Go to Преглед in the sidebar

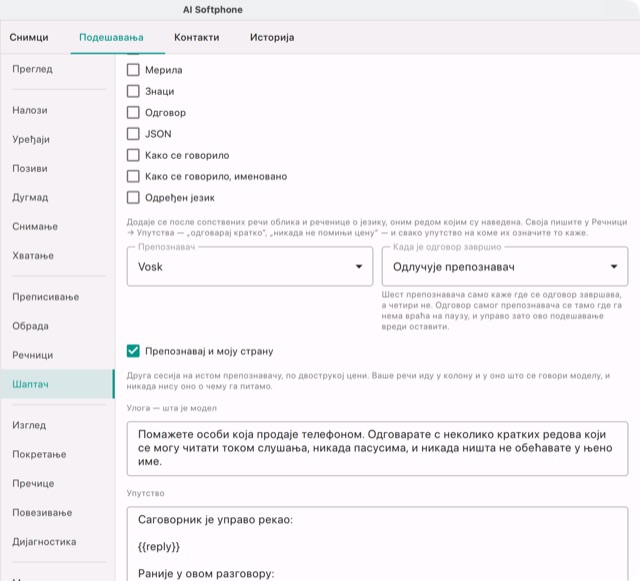point(57,69)
